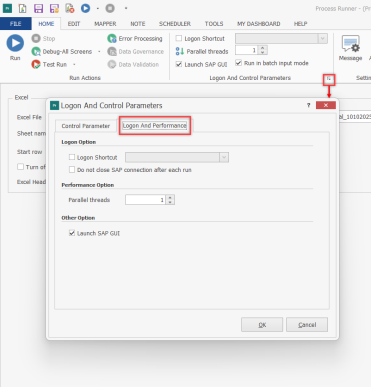Click the dialog help question mark

[308, 105]
